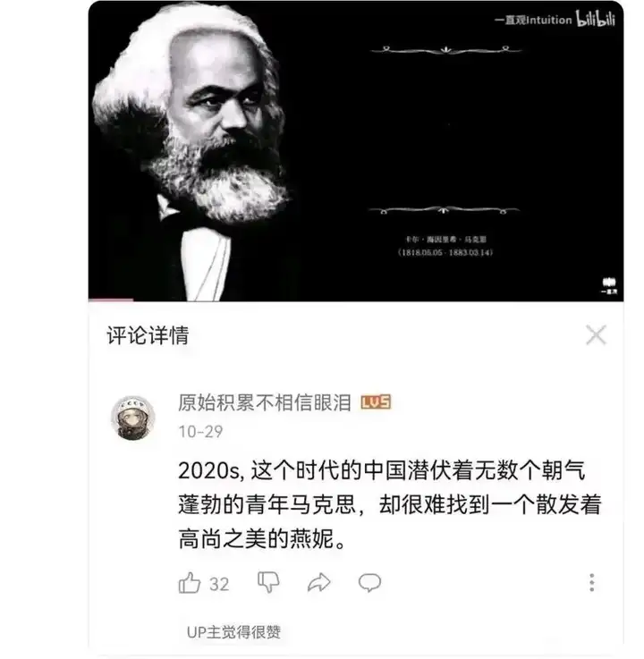Like the comment with thumbs-up icon
Viewport: 644px width, 659px height.
[x=189, y=583]
